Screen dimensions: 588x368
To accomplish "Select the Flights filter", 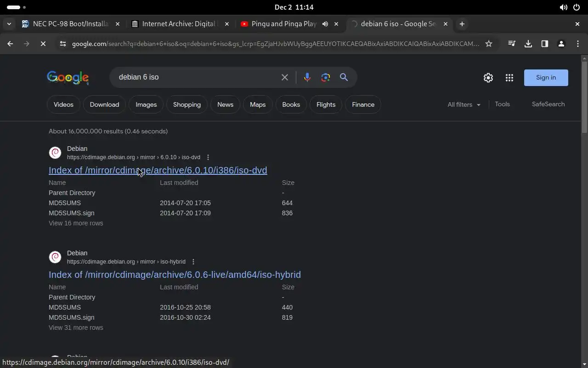I will pyautogui.click(x=326, y=104).
